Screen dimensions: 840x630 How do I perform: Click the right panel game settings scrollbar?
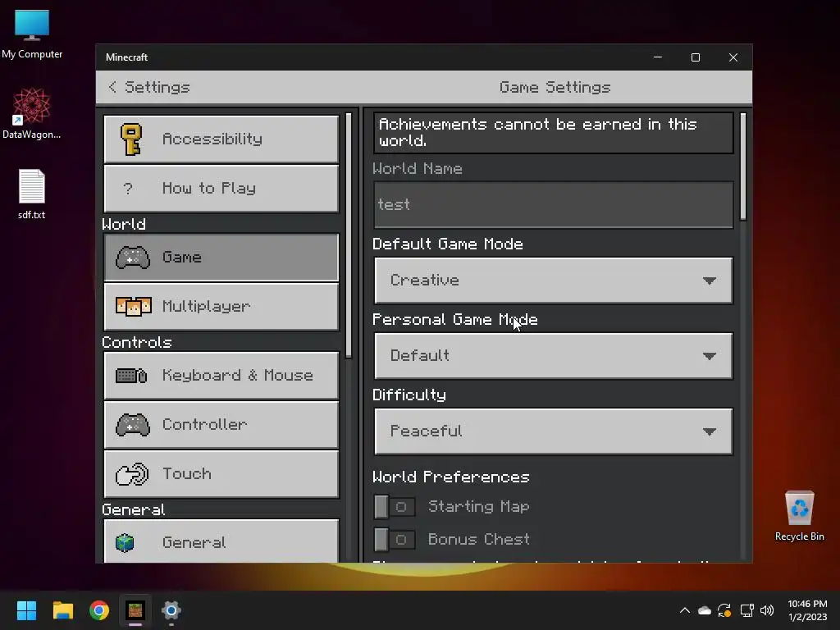pos(743,166)
